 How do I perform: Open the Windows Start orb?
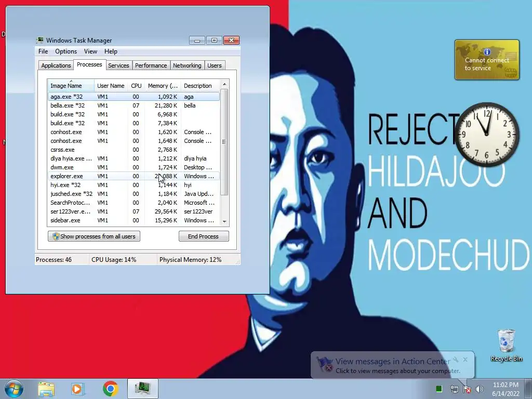coord(14,389)
